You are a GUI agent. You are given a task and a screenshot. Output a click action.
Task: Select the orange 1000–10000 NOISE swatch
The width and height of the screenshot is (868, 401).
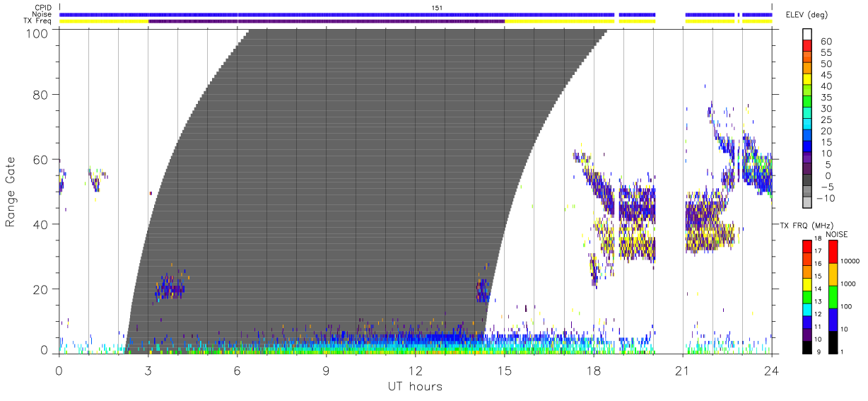point(833,274)
